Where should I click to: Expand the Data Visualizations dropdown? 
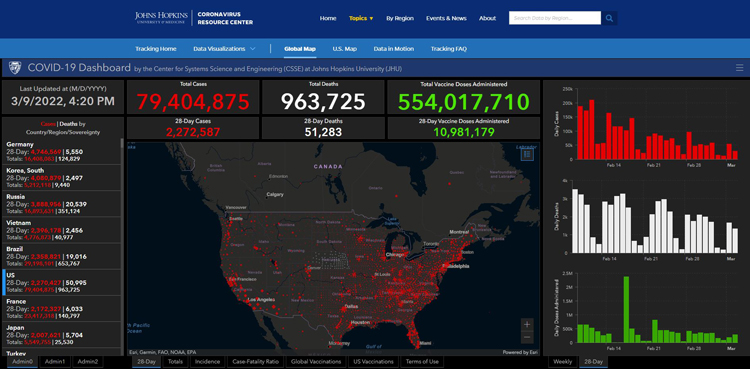point(224,49)
